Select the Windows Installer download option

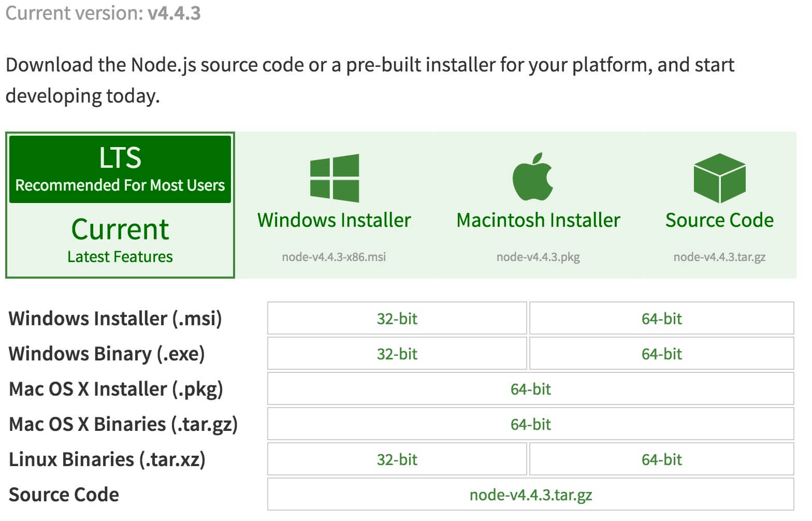[x=334, y=220]
